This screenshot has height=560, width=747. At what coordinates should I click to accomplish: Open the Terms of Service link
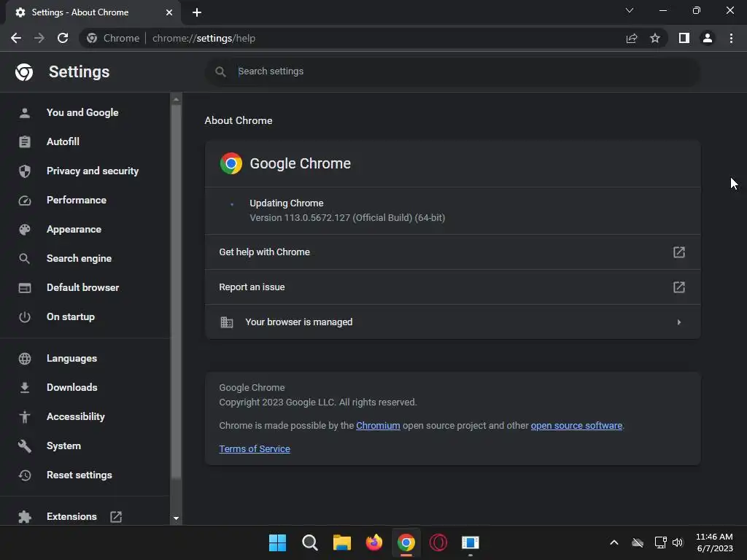coord(255,448)
